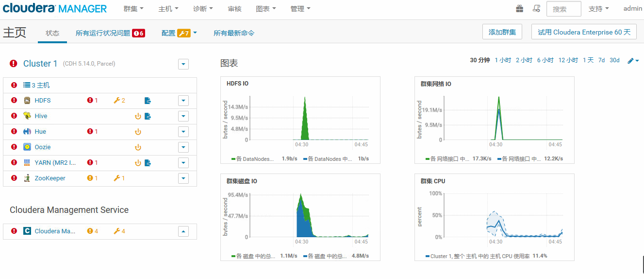The image size is (644, 279).
Task: Open the ZooKeeper service link
Action: click(x=50, y=178)
